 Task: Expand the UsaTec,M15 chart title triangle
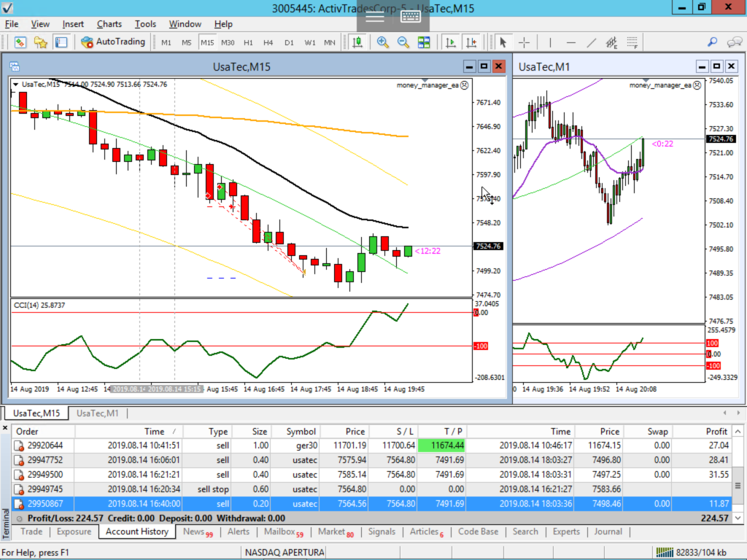16,85
